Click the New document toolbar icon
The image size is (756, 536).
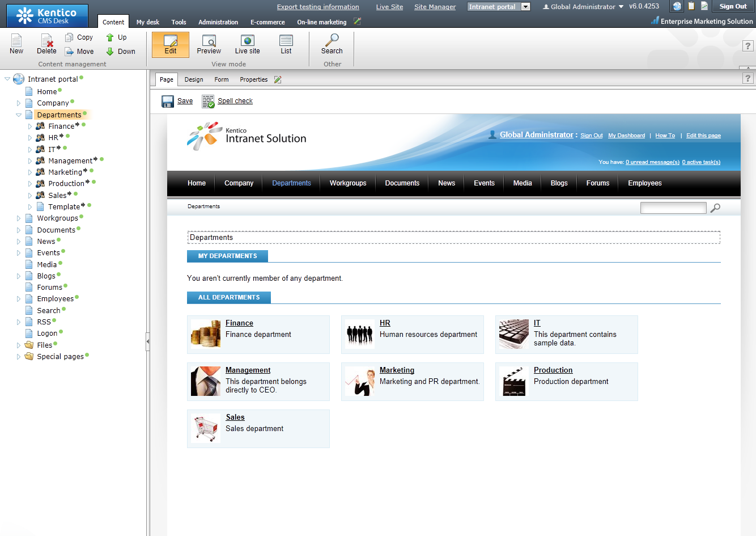coord(16,41)
